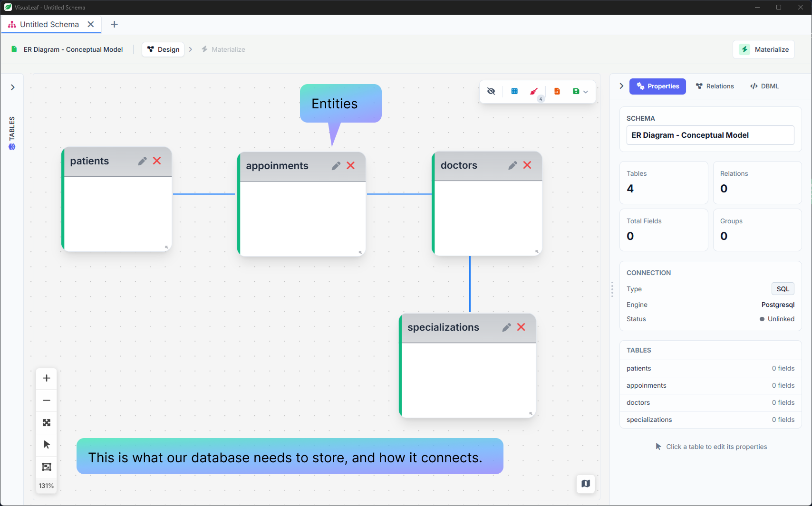The width and height of the screenshot is (812, 506).
Task: Select the appoinments row in the TABLES list
Action: (710, 385)
